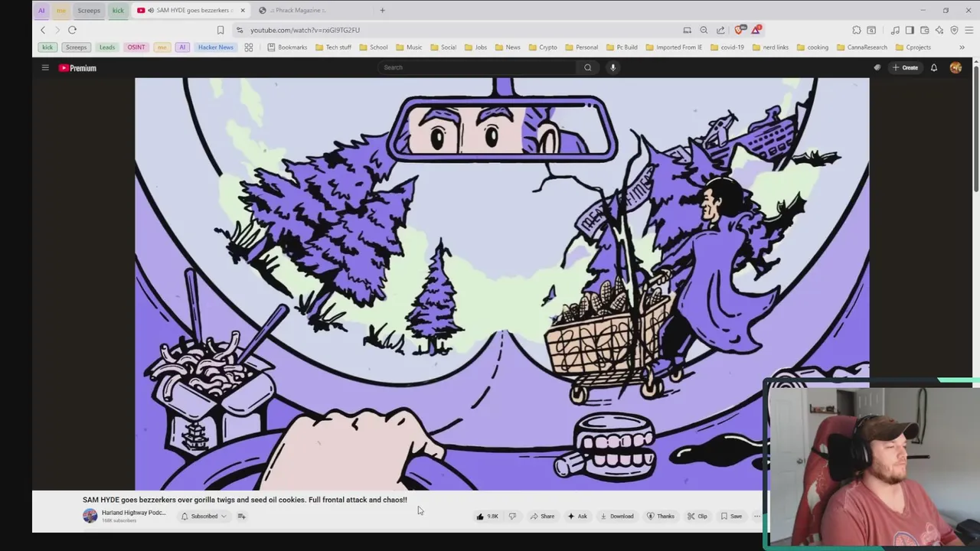Open the browser main menu hamburger

pyautogui.click(x=969, y=30)
